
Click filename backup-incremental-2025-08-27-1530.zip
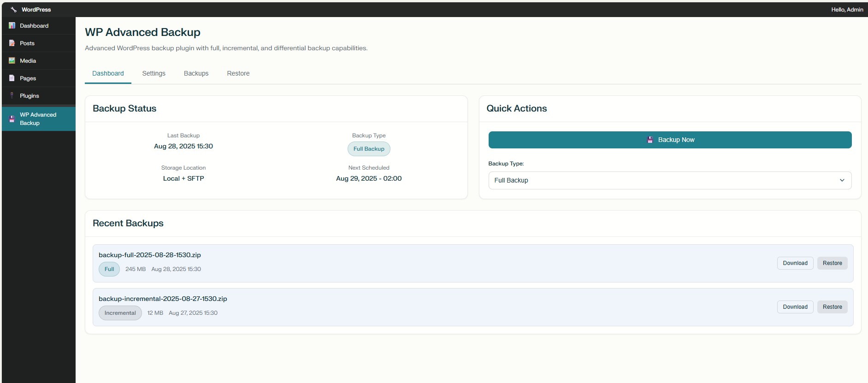click(163, 299)
